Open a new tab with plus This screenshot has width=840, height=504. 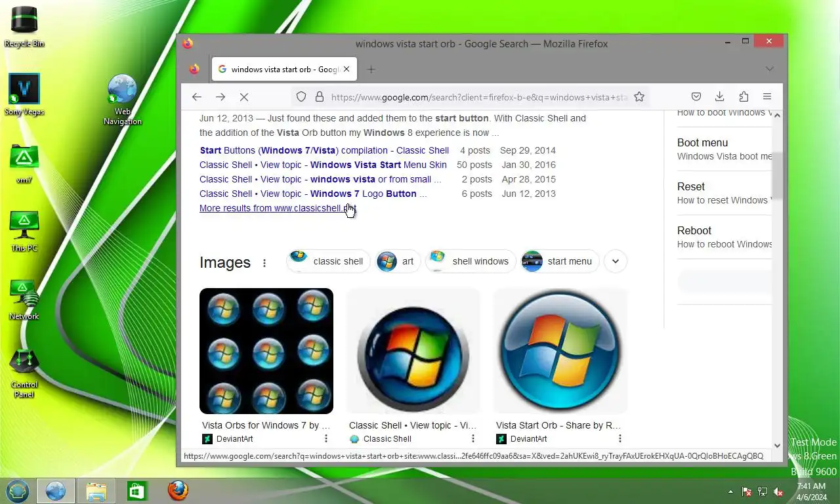371,69
